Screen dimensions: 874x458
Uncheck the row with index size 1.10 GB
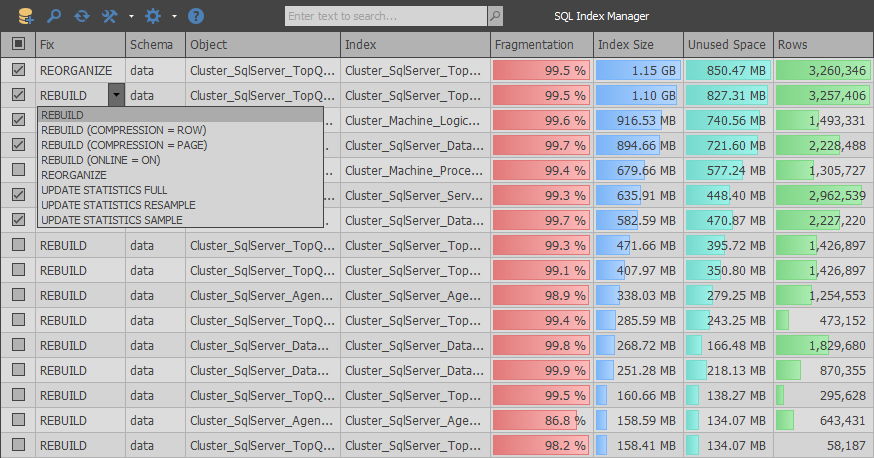click(x=18, y=95)
